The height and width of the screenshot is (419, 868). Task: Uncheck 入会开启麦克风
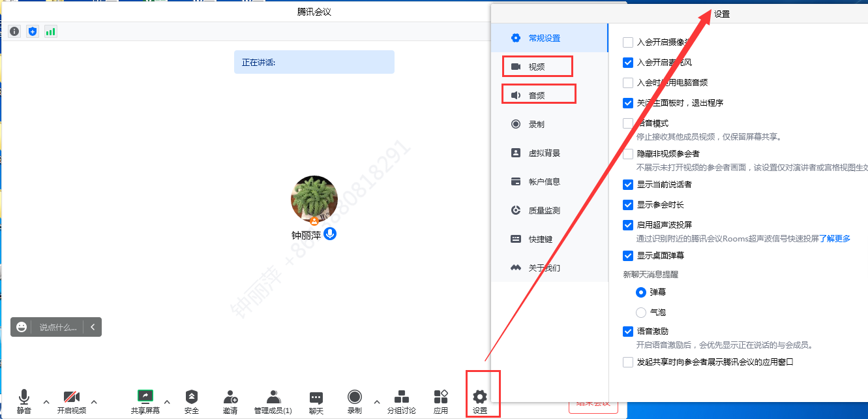(628, 63)
